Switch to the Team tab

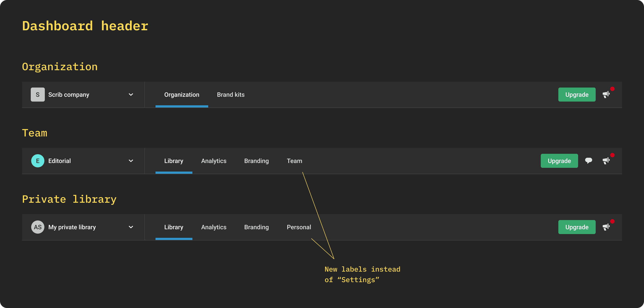tap(295, 161)
